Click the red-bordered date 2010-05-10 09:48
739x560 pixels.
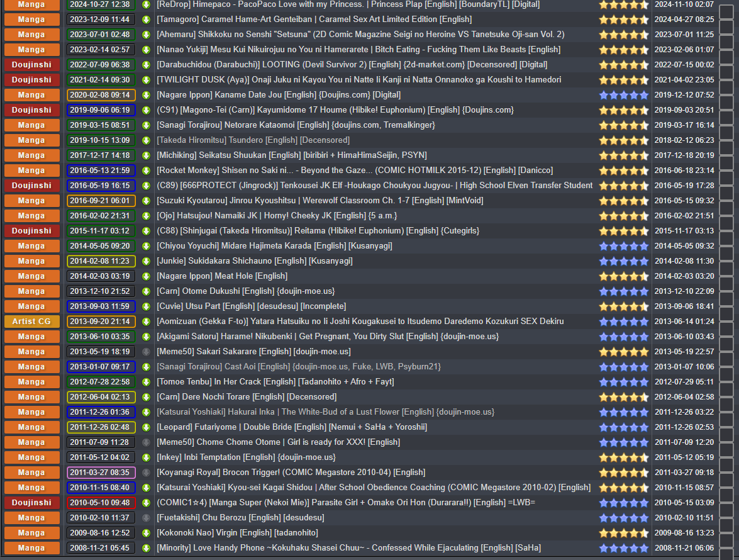click(x=101, y=503)
